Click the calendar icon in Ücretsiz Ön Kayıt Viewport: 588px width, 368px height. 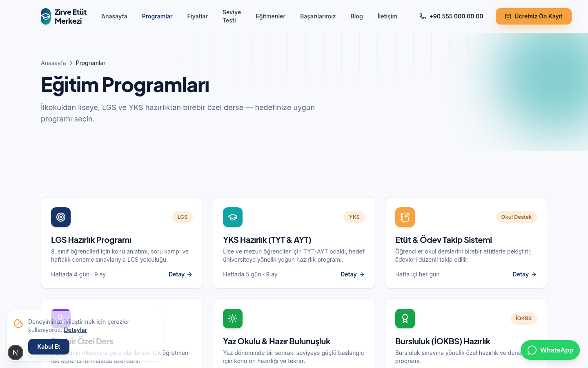508,16
